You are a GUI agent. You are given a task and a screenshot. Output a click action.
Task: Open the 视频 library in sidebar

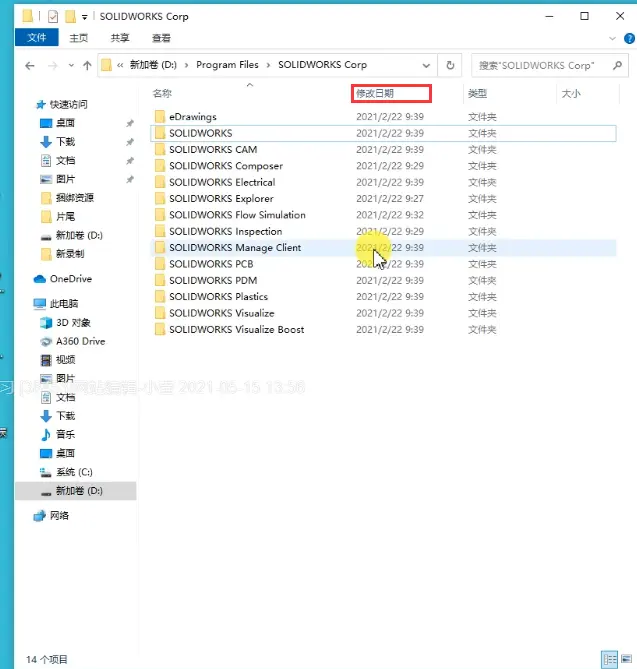65,360
